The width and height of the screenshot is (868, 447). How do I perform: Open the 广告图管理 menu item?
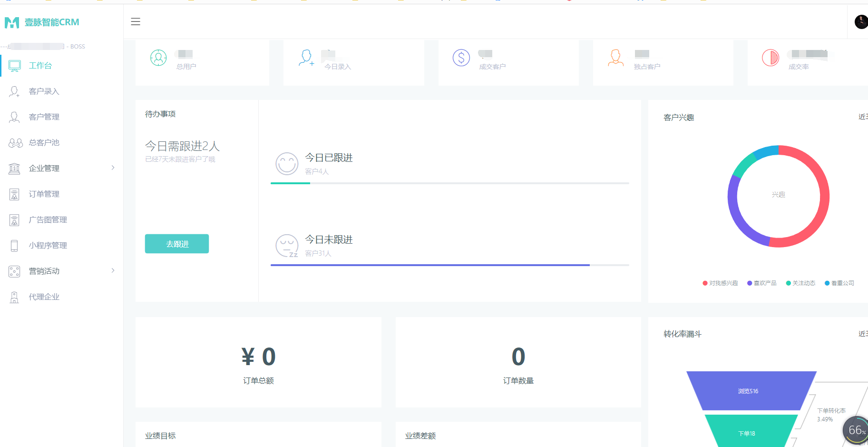point(62,220)
